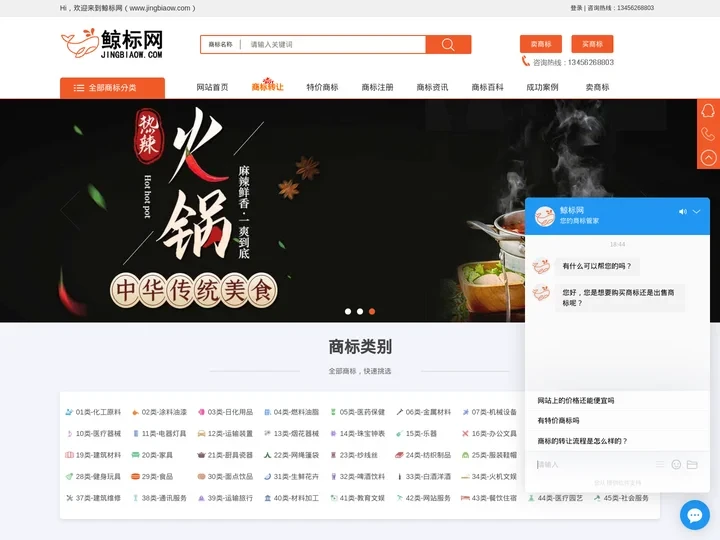
Task: Open 商标资讯 nav item
Action: (432, 87)
